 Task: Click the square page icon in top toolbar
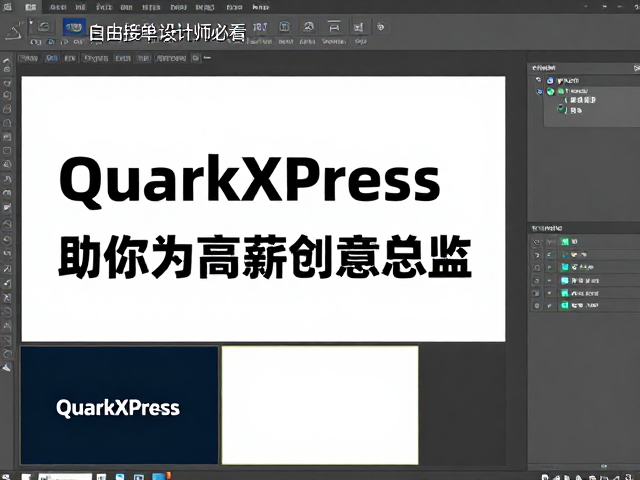(284, 27)
